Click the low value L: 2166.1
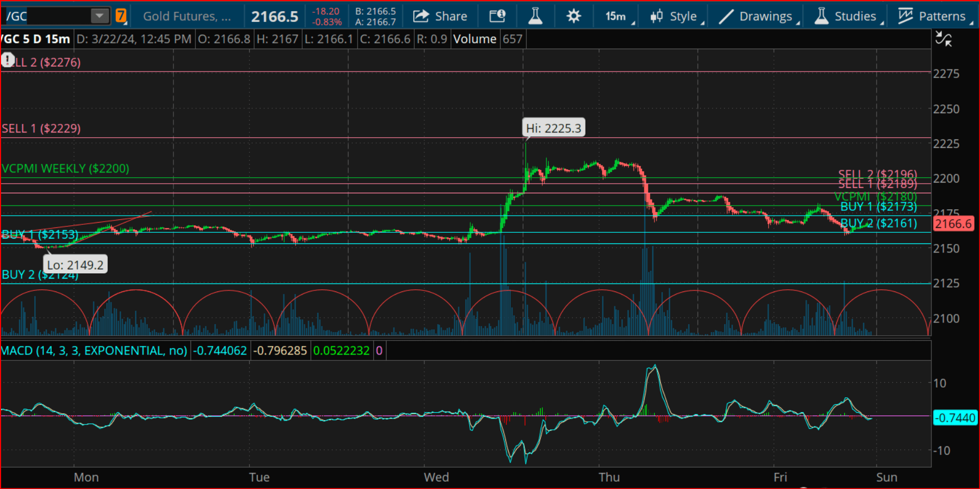The image size is (980, 489). 329,39
